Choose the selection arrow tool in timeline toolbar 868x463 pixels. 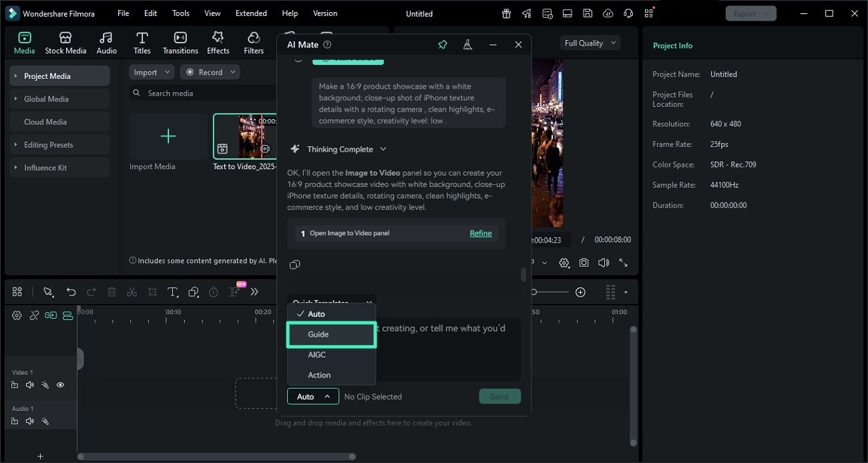click(48, 292)
